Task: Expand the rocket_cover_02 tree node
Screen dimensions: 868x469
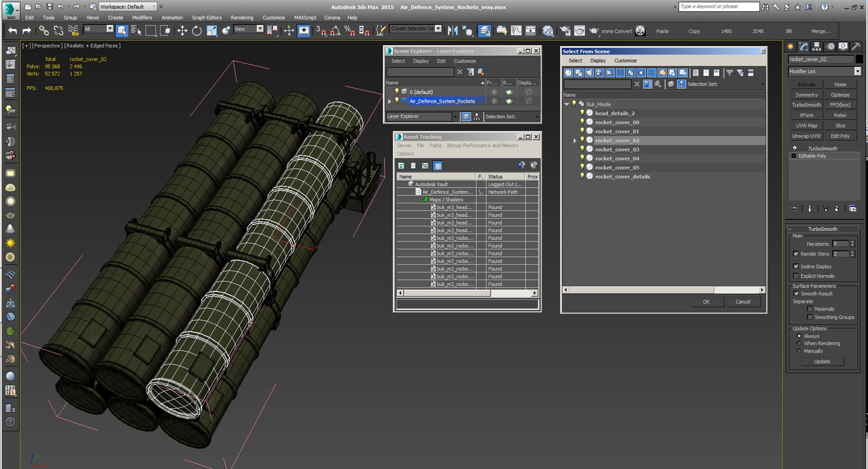Action: point(575,141)
